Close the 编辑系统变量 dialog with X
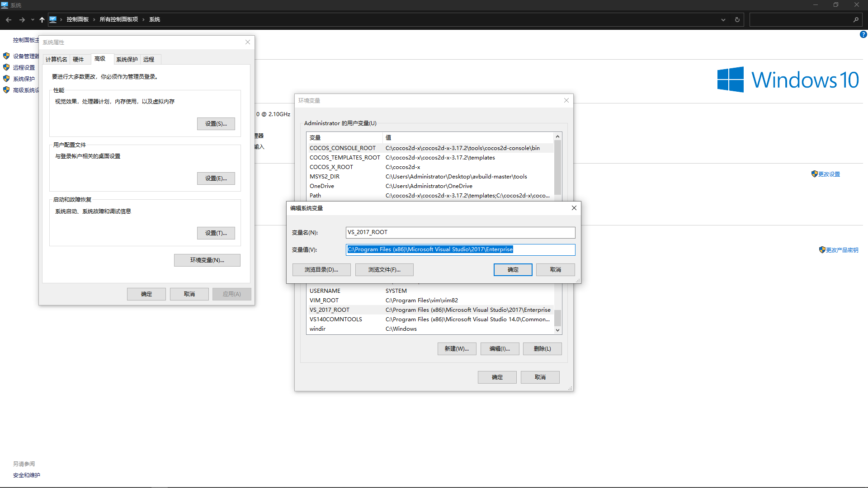 (574, 208)
